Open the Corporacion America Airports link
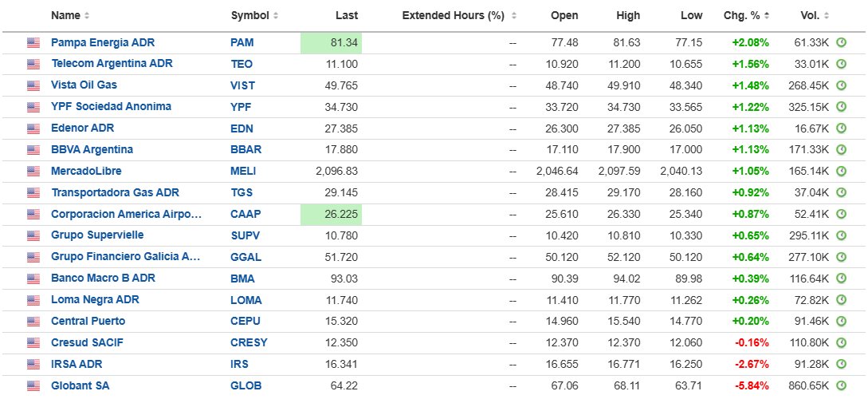The image size is (868, 403). 126,214
